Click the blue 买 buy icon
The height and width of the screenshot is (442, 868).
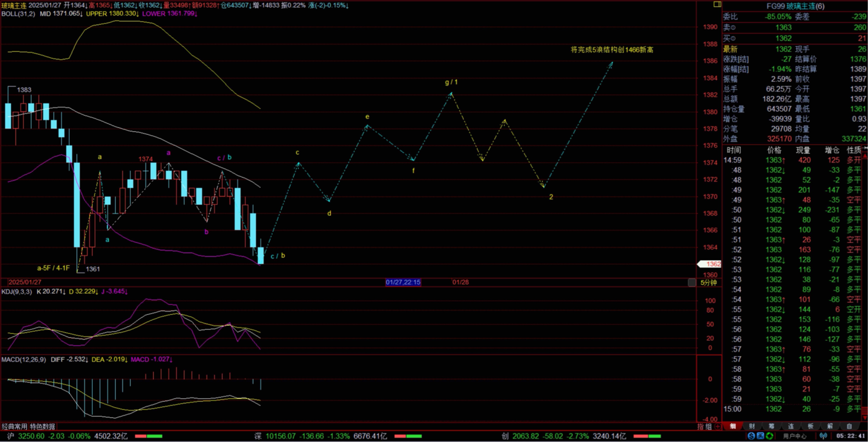[760, 436]
